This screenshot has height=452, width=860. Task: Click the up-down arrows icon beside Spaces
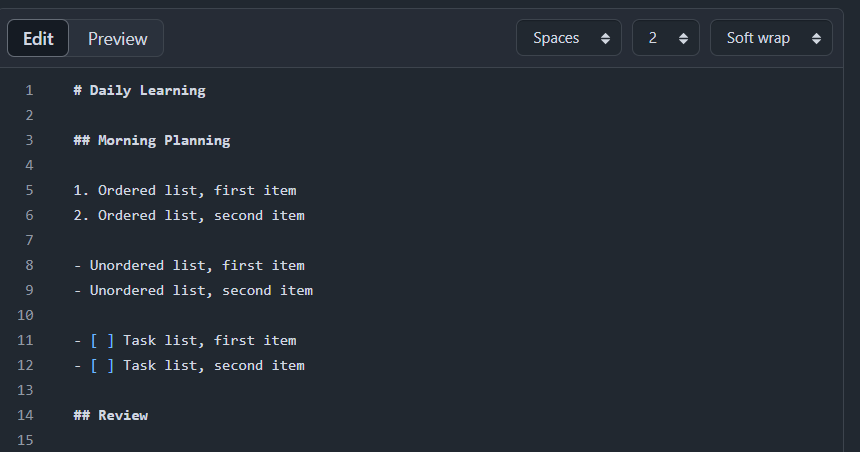[606, 38]
